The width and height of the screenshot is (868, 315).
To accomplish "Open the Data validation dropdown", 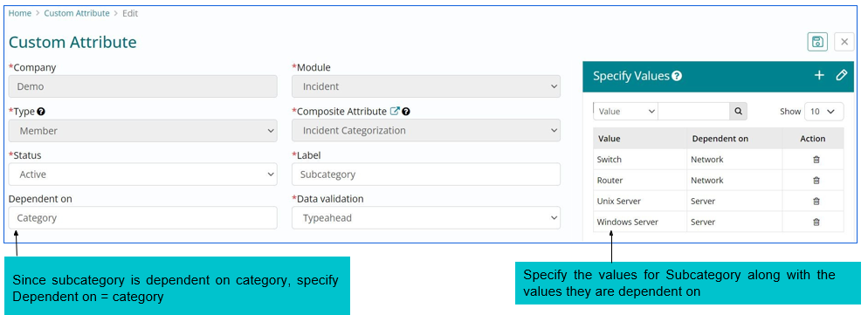I will [425, 218].
